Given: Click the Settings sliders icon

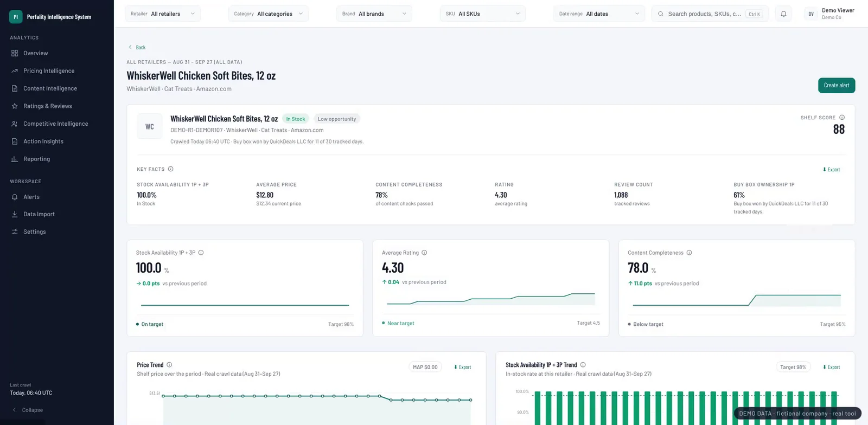Looking at the screenshot, I should pyautogui.click(x=15, y=231).
